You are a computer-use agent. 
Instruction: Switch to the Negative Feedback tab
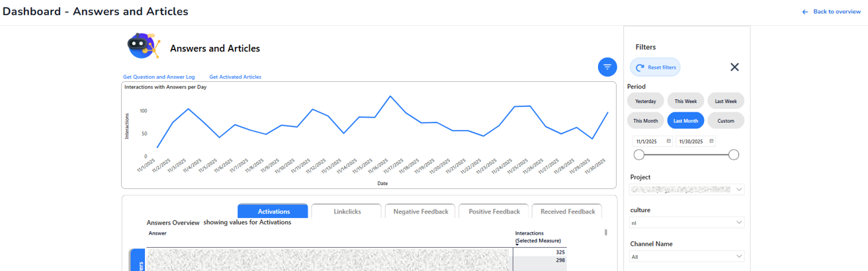tap(420, 212)
